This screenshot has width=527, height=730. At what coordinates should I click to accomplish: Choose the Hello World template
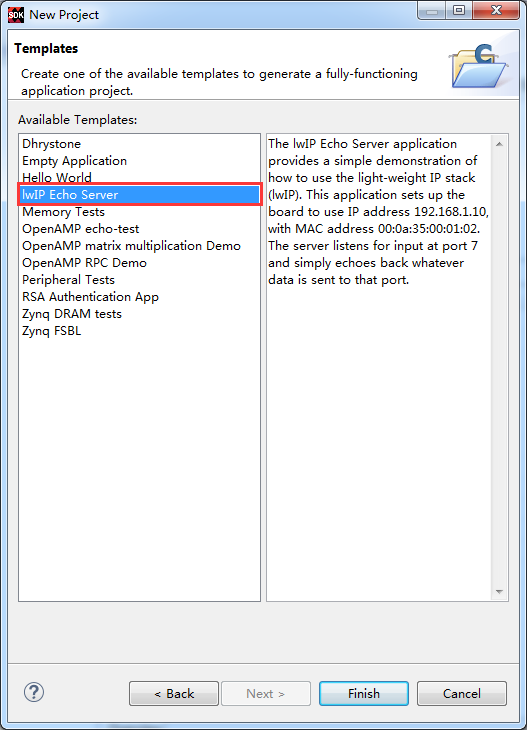(x=140, y=177)
